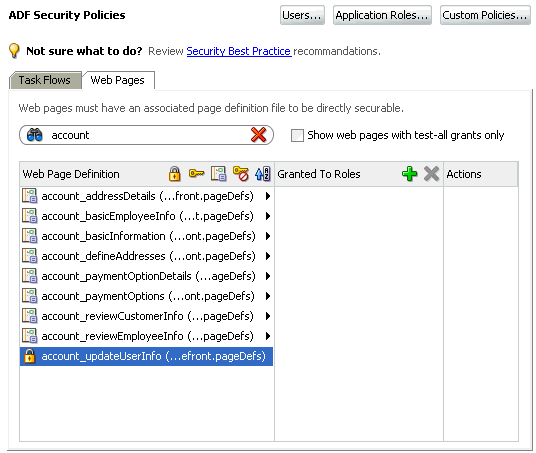Click the key with red prohibited icon
The image size is (536, 453).
tap(241, 174)
